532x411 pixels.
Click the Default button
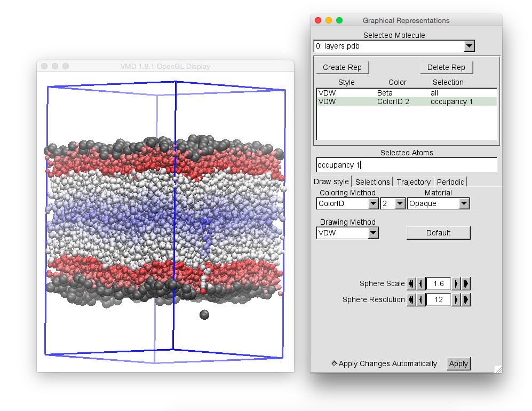[439, 233]
